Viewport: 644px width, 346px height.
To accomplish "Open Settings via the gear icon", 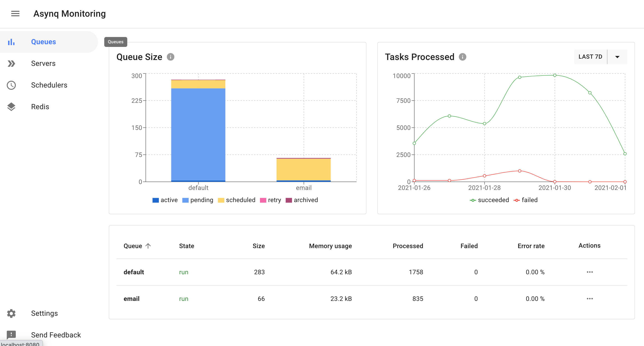I will pos(11,313).
